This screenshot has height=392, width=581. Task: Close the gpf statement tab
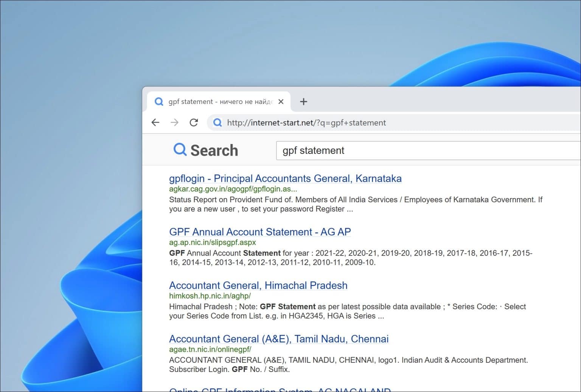(x=281, y=101)
